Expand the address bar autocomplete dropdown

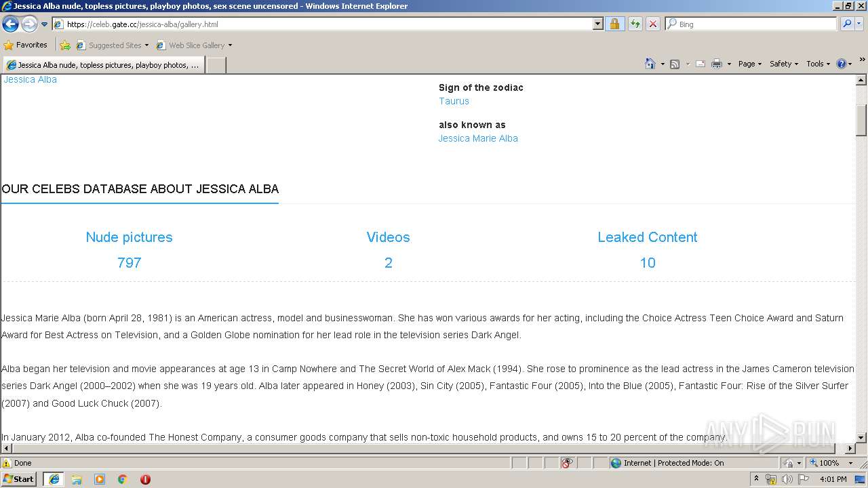coord(597,24)
